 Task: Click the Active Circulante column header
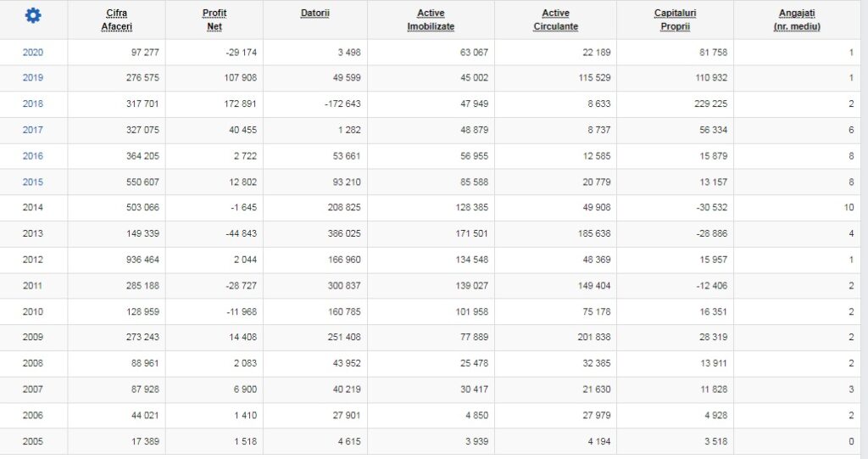pos(556,20)
